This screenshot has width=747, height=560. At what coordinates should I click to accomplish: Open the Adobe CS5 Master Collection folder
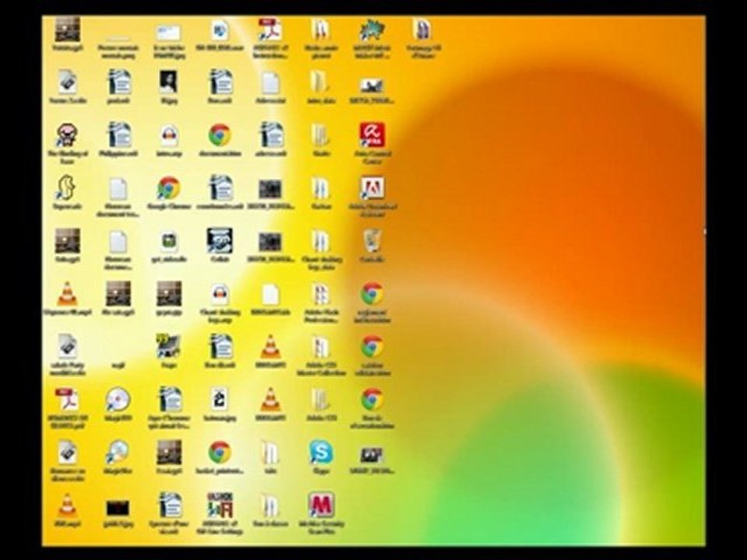(321, 347)
